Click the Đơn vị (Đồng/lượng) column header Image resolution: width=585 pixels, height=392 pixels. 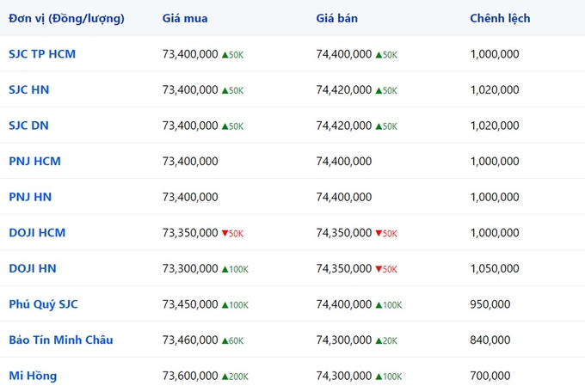[66, 19]
